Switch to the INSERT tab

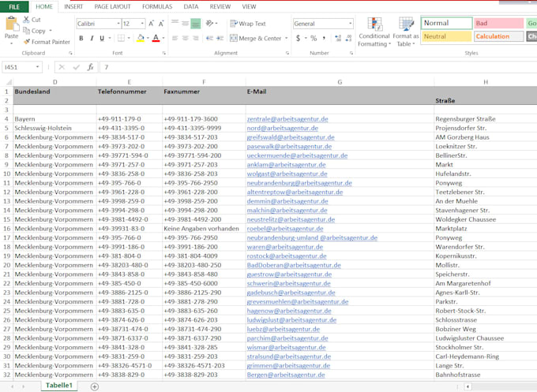coord(73,6)
